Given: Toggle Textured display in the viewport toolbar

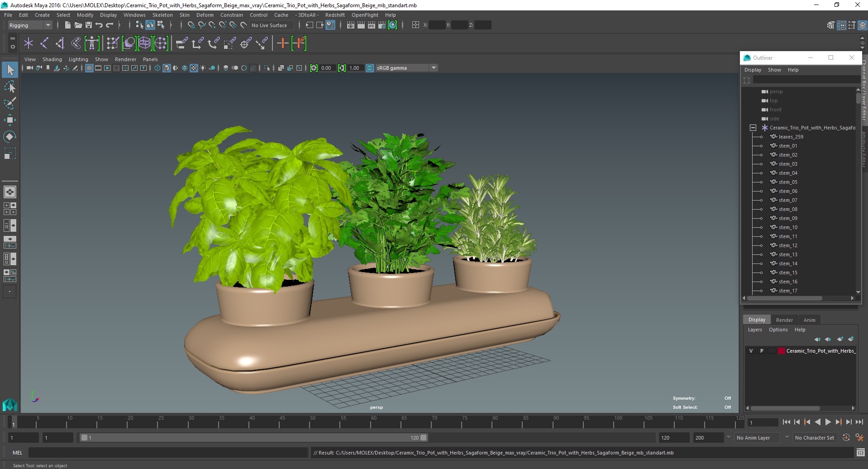Looking at the screenshot, I should [194, 68].
